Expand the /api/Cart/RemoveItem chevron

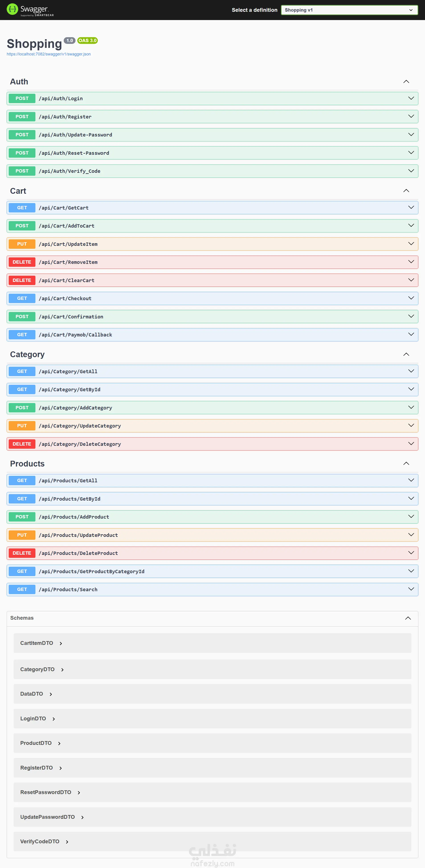tap(411, 262)
